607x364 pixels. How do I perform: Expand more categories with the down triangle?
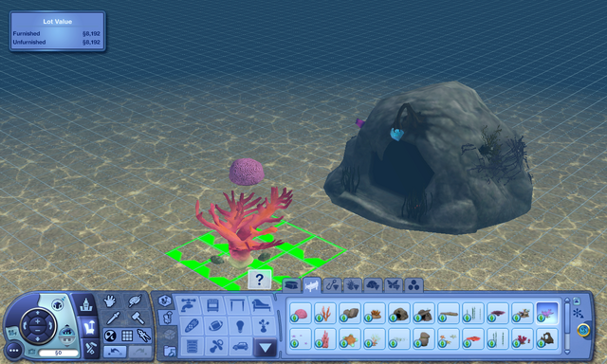[x=266, y=347]
